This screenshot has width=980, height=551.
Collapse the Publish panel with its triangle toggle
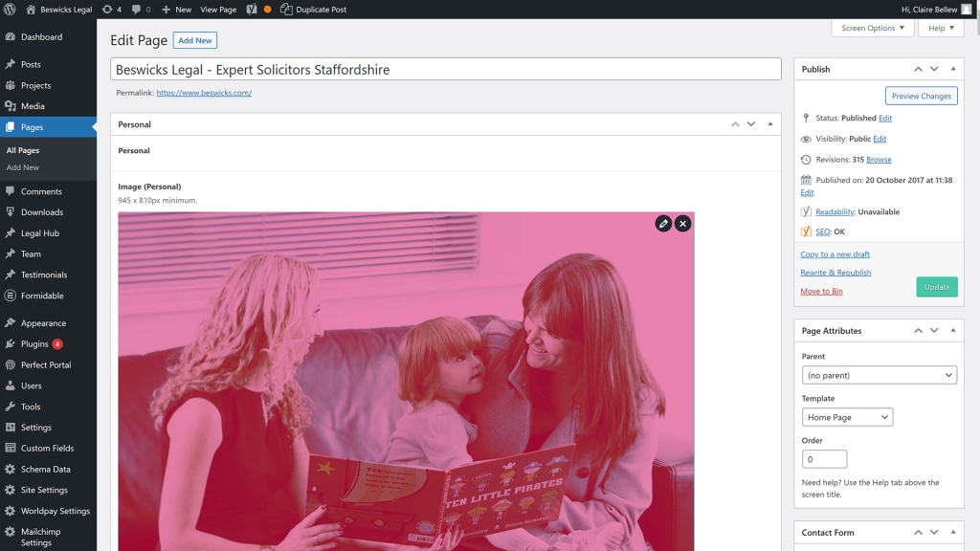click(952, 69)
